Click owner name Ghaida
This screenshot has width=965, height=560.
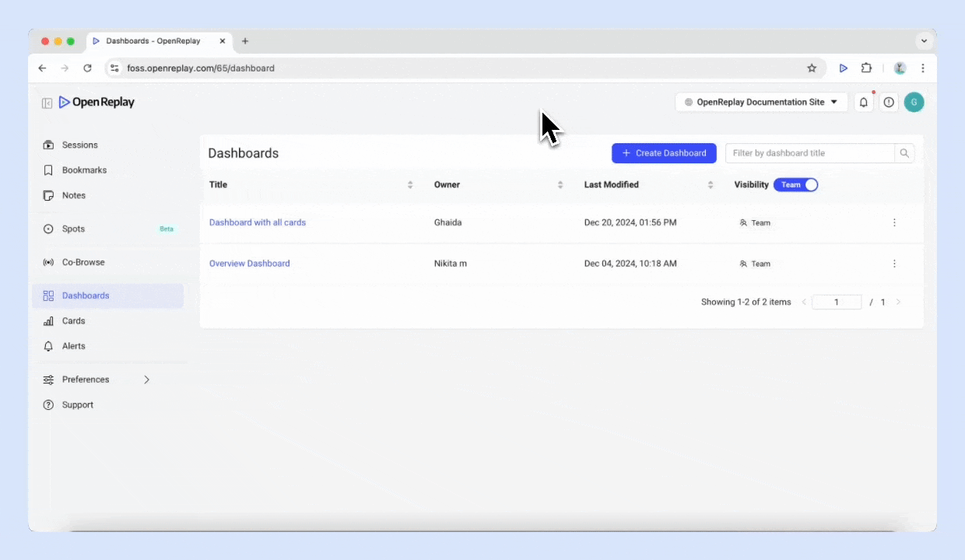448,222
